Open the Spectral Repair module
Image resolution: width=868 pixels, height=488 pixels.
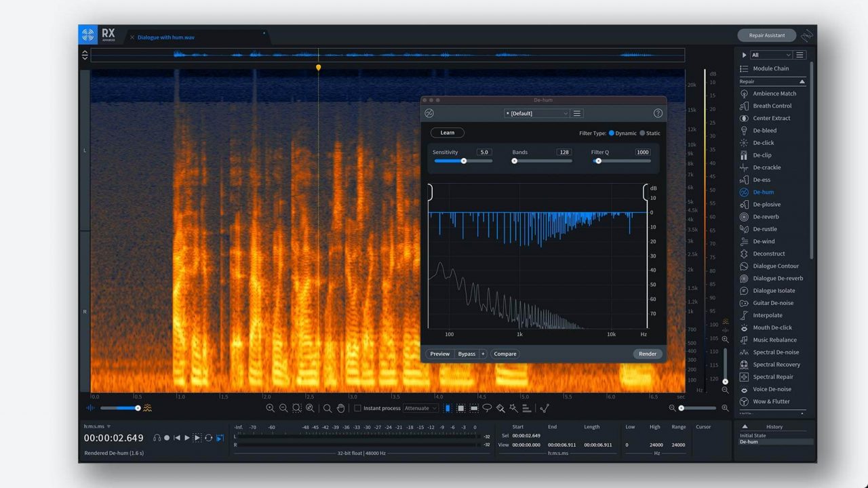pyautogui.click(x=774, y=377)
